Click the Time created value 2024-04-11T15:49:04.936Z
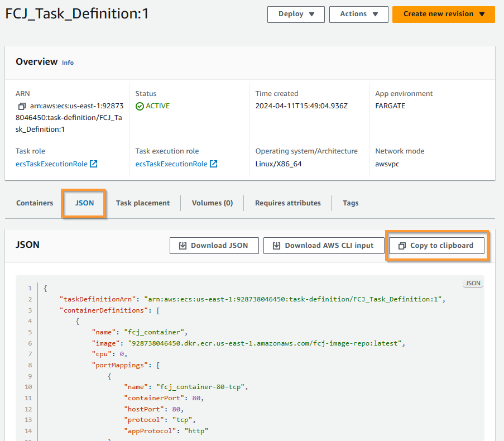This screenshot has height=441, width=504. 301,106
